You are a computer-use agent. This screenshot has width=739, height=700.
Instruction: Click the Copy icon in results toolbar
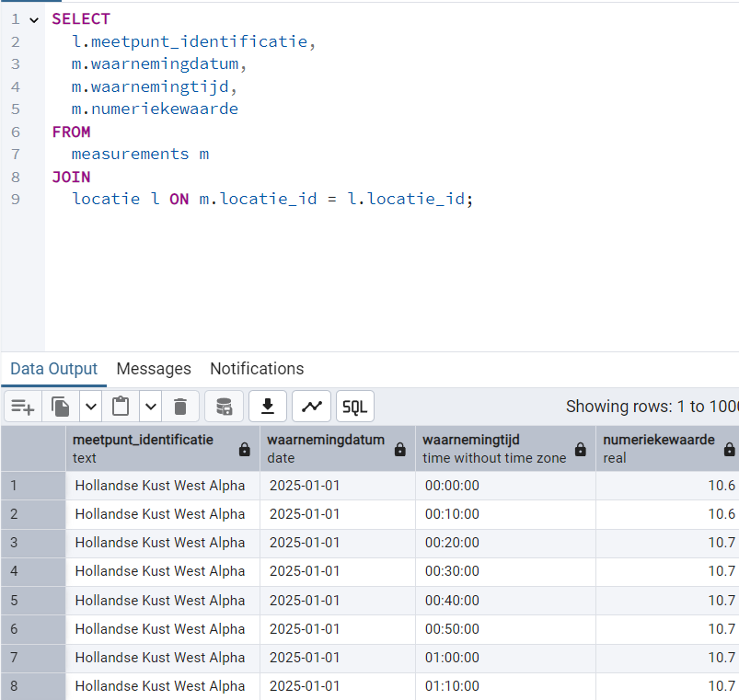(x=61, y=406)
